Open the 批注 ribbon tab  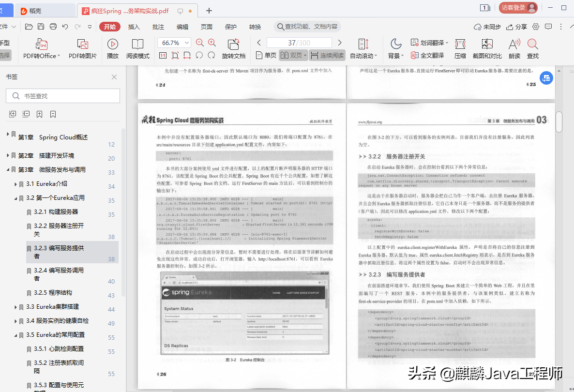[x=158, y=27]
